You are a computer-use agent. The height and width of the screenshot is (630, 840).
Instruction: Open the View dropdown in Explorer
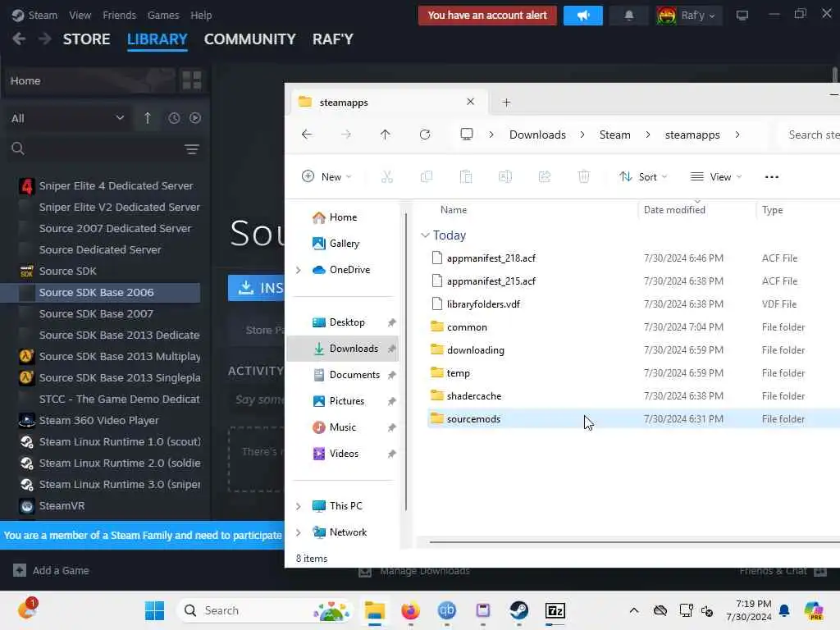716,177
